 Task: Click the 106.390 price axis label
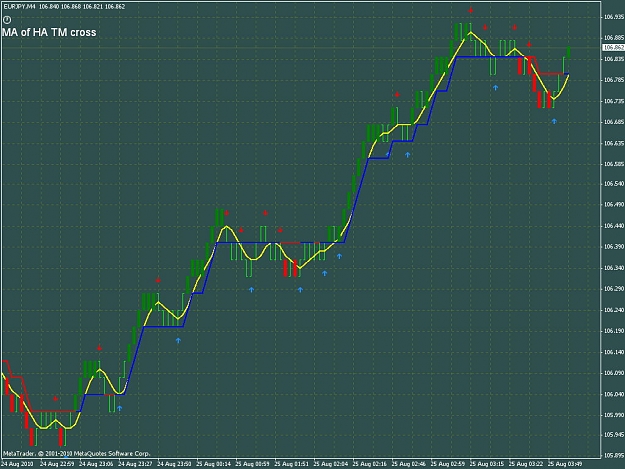(x=614, y=247)
